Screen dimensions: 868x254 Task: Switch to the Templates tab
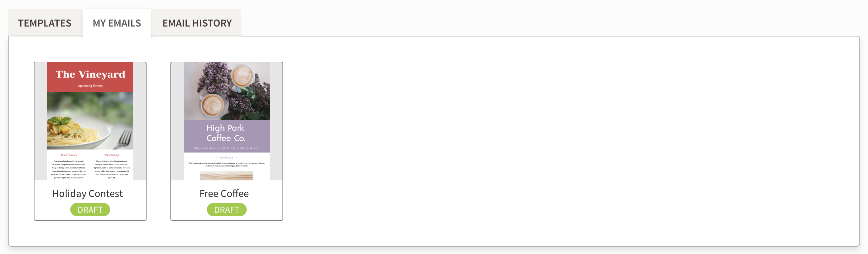[x=44, y=23]
